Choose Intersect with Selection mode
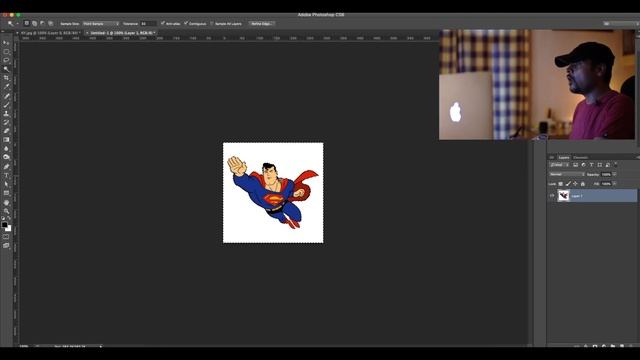The height and width of the screenshot is (360, 640). pyautogui.click(x=51, y=24)
